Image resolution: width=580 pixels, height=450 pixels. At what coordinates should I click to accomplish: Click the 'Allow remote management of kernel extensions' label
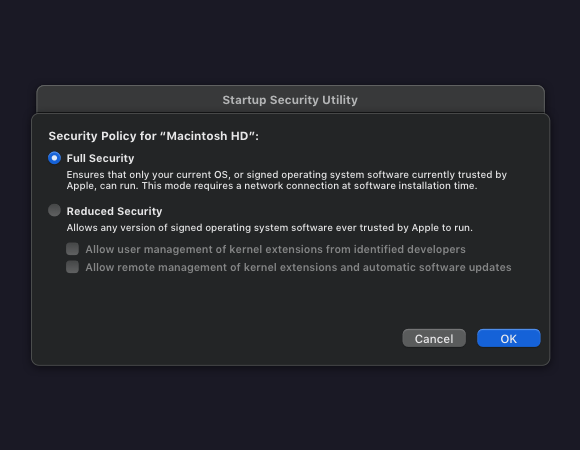[x=299, y=267]
